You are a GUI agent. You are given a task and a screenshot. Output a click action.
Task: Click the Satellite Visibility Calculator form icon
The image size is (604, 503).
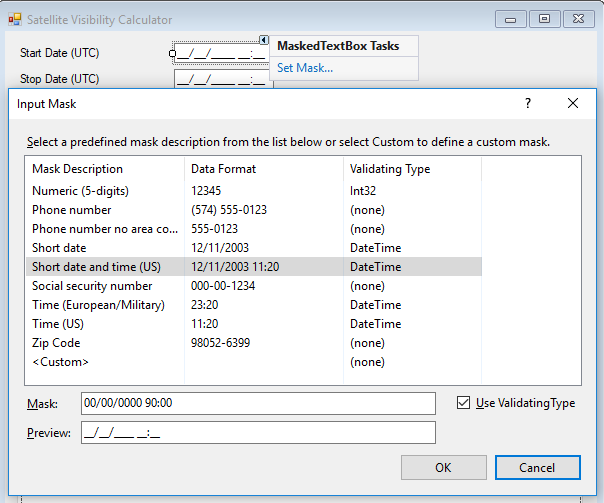click(14, 20)
